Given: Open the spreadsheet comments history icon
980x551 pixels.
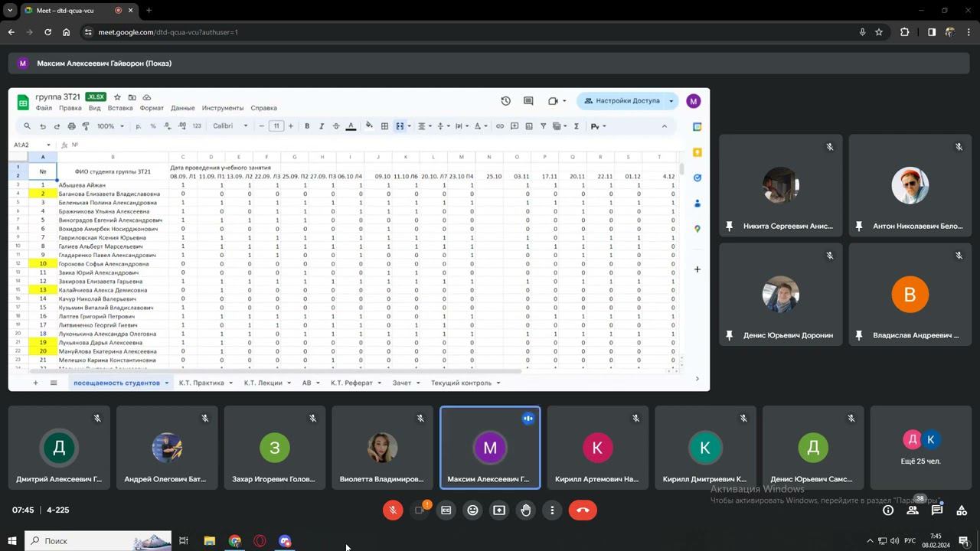Looking at the screenshot, I should tap(528, 101).
